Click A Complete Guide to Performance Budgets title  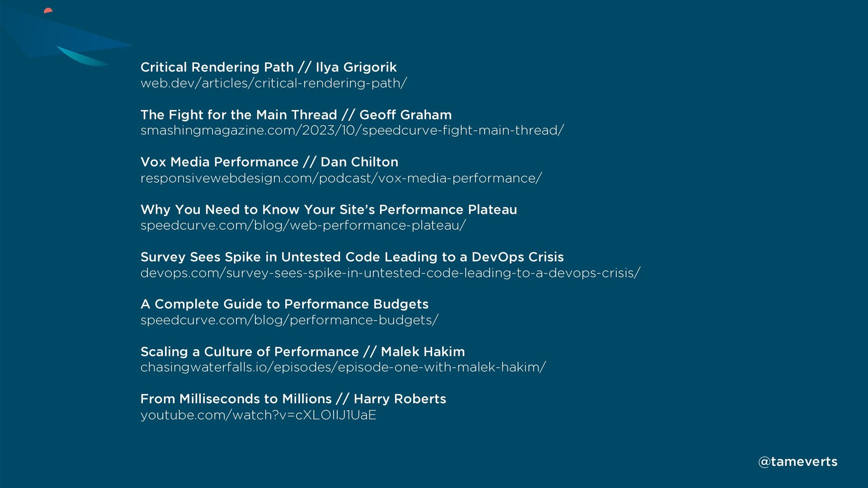[x=284, y=304]
